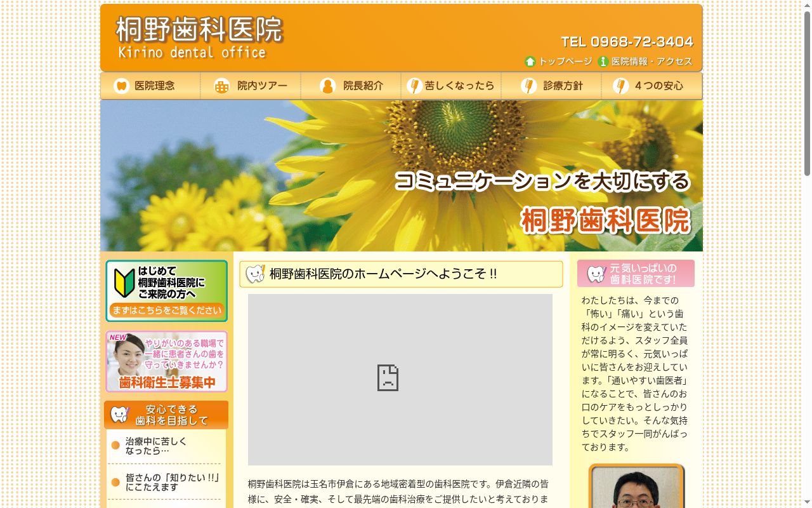Click the tooth icon next to 医院理念

pyautogui.click(x=121, y=86)
